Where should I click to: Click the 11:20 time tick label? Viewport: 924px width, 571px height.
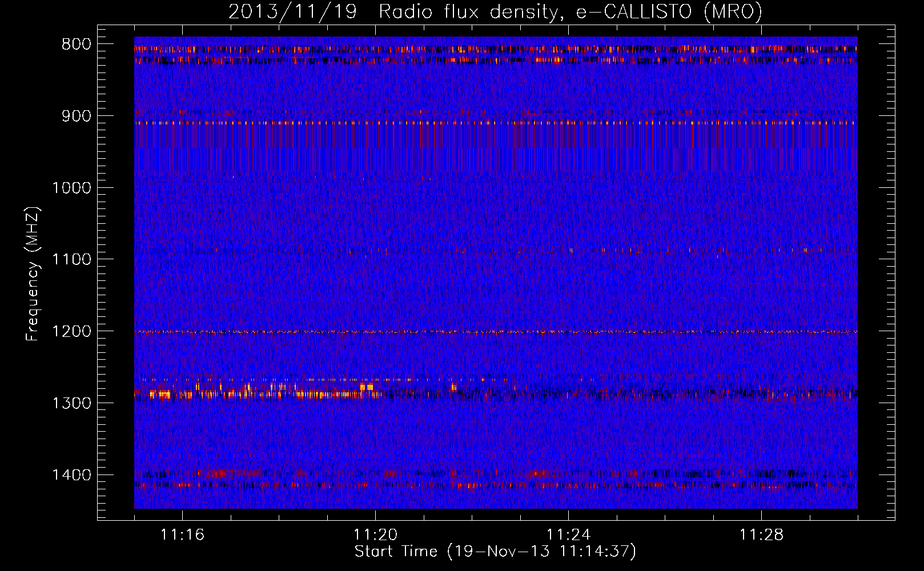pyautogui.click(x=375, y=535)
